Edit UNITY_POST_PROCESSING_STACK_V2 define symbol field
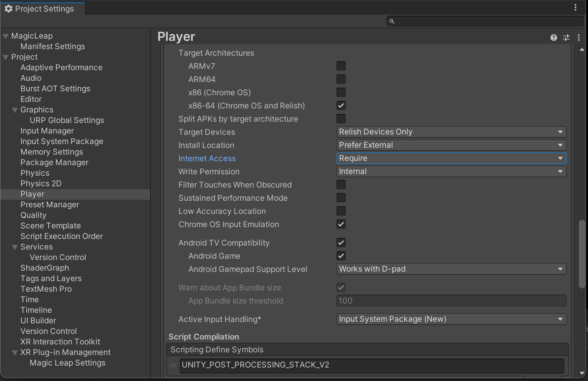This screenshot has width=588, height=381. (372, 365)
